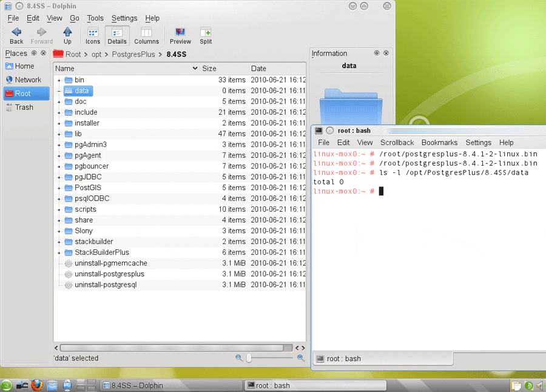The image size is (546, 392).
Task: Click the volume icon in system tray
Action: coord(540,385)
